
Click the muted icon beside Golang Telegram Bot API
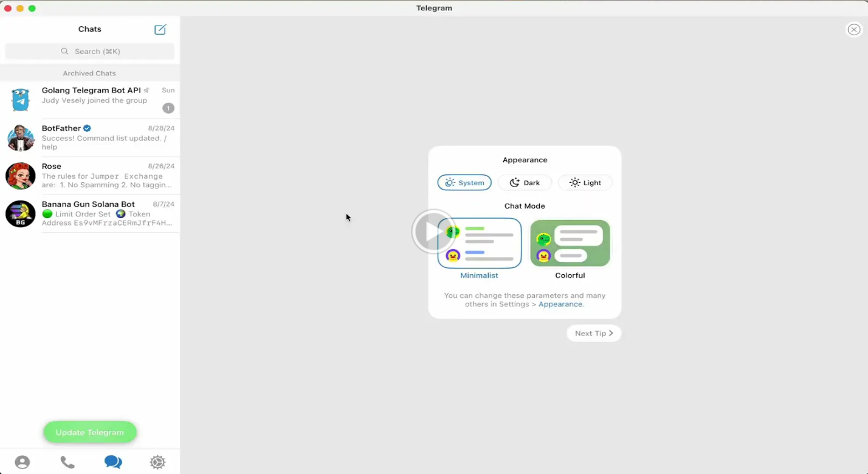click(146, 91)
